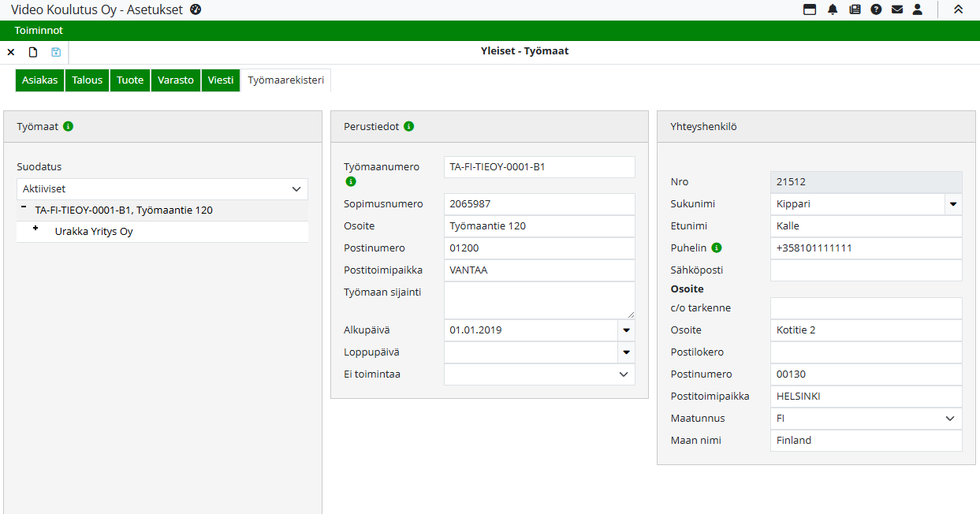Switch to the Talous tab
980x514 pixels.
coord(88,80)
